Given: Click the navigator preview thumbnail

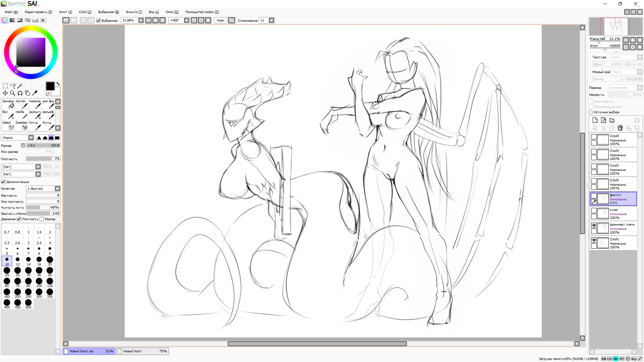Looking at the screenshot, I should [616, 26].
